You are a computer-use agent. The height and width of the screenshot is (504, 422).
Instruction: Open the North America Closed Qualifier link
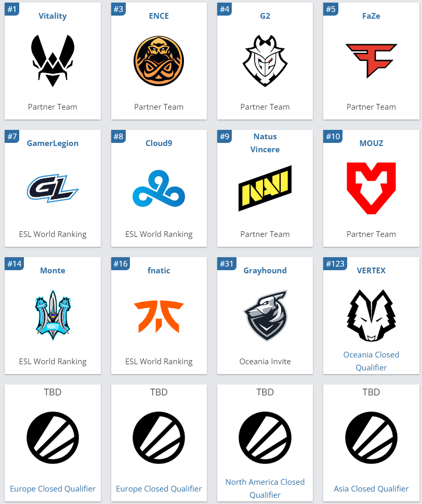[x=265, y=488]
